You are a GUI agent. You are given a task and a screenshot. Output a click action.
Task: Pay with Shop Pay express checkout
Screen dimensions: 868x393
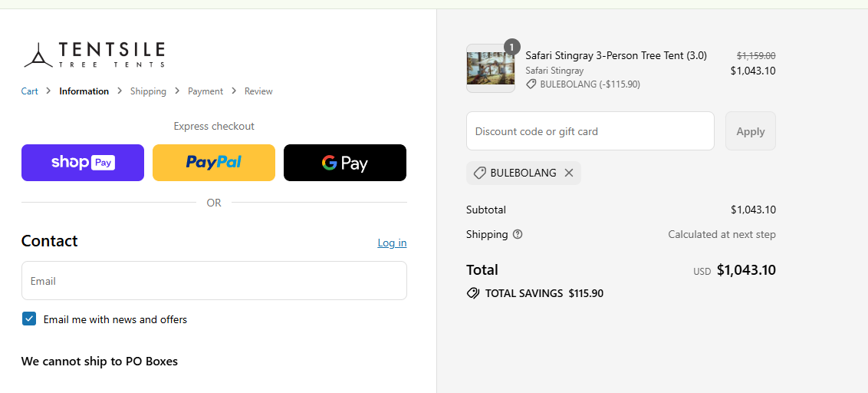pos(83,163)
